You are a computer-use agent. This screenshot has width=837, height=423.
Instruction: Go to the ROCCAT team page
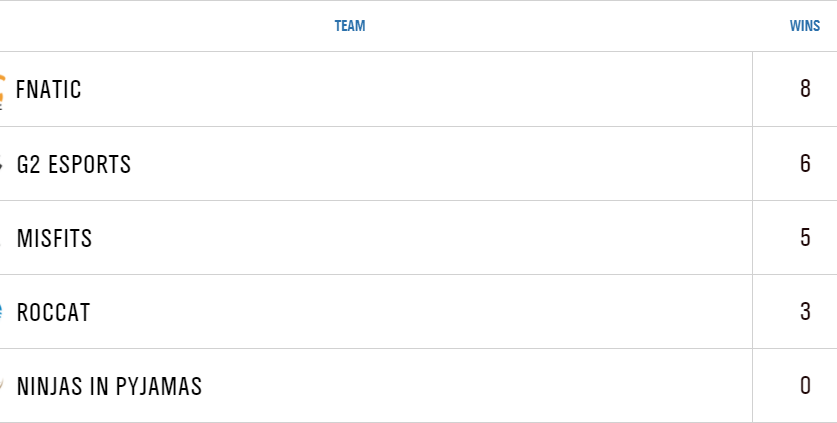pyautogui.click(x=54, y=312)
